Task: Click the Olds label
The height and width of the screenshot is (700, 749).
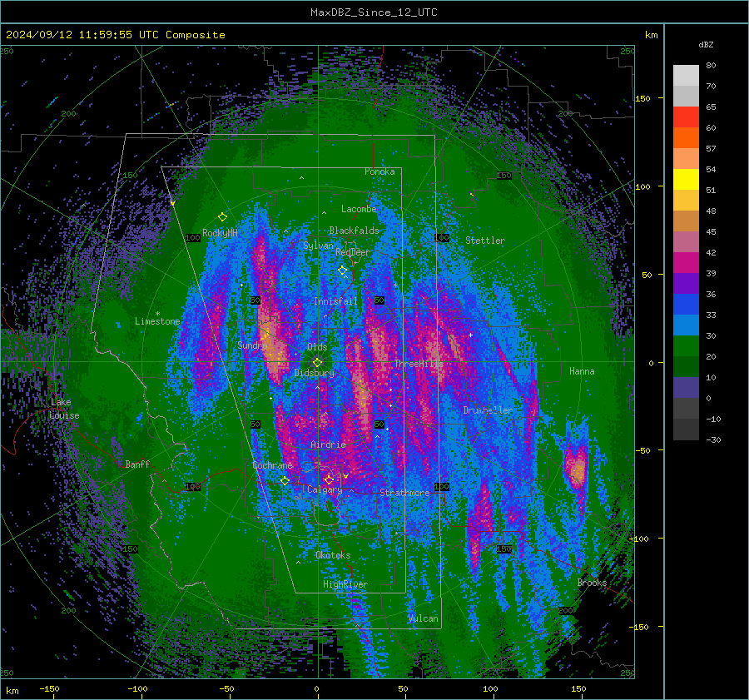Action: click(317, 346)
